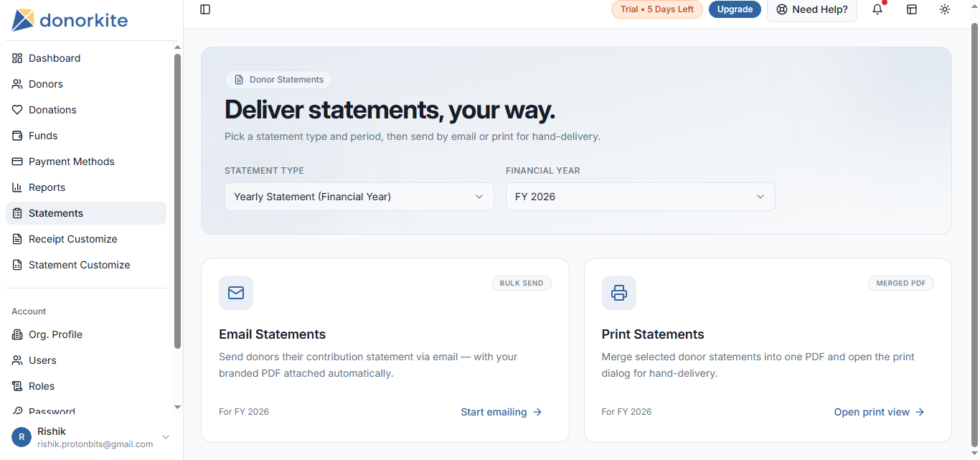Click the Donors people icon
This screenshot has height=460, width=980.
tap(17, 84)
